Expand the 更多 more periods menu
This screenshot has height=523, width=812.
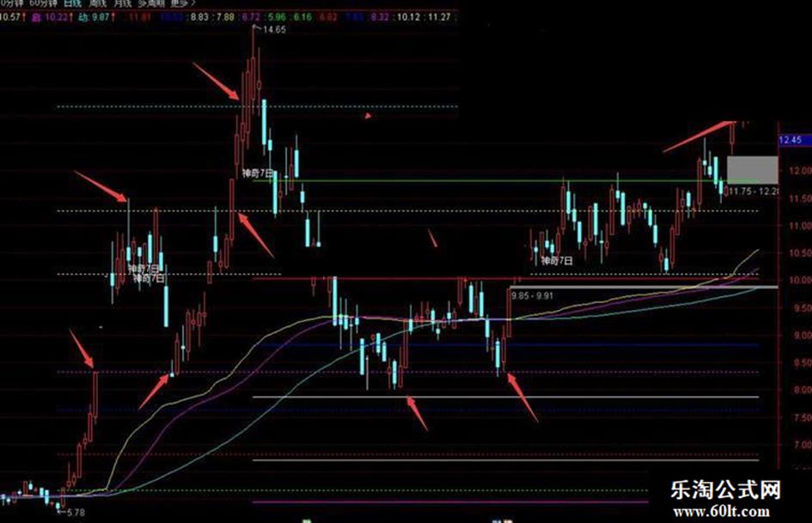(x=183, y=3)
